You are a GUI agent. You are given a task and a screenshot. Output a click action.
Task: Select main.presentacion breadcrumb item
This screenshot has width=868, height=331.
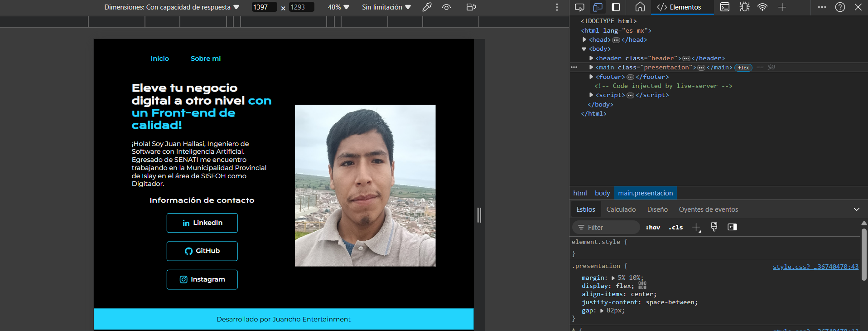click(x=645, y=193)
